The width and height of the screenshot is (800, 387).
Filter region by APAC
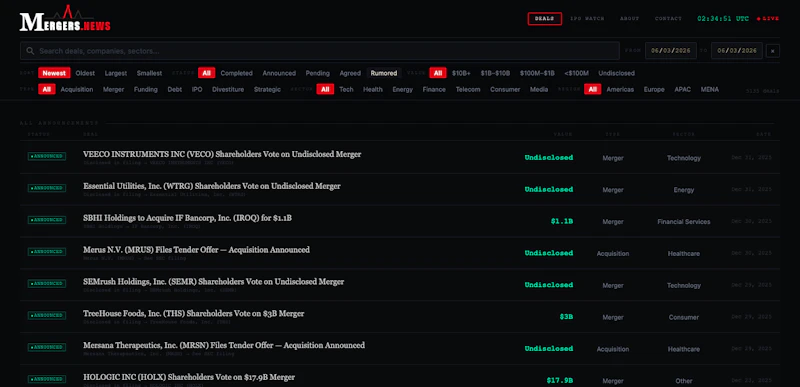coord(683,89)
